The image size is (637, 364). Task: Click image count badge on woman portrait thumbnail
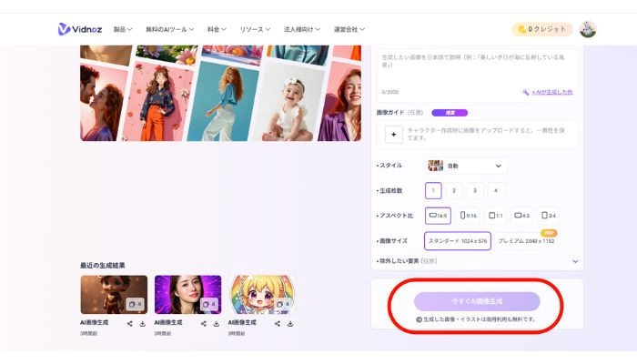pyautogui.click(x=208, y=304)
